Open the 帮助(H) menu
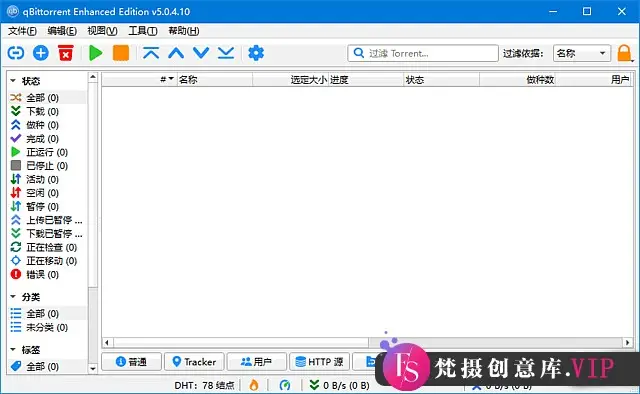Image resolution: width=640 pixels, height=394 pixels. (184, 31)
